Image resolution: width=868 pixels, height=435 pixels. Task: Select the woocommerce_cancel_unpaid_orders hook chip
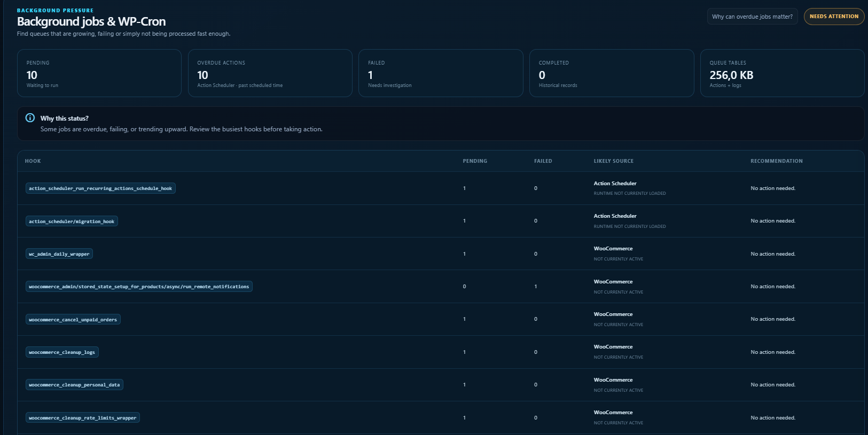[73, 320]
